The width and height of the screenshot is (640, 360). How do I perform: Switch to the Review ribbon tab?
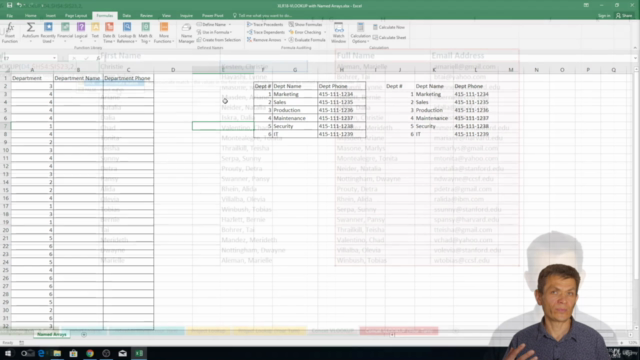pyautogui.click(x=146, y=16)
